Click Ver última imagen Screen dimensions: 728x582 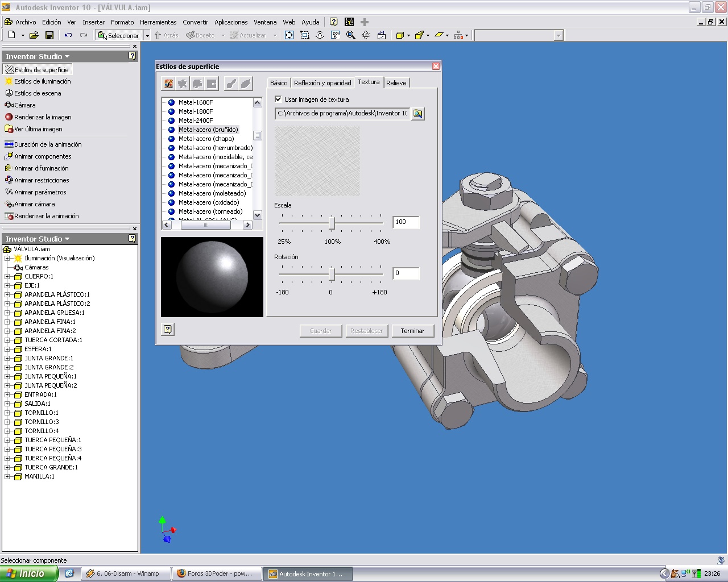click(34, 129)
